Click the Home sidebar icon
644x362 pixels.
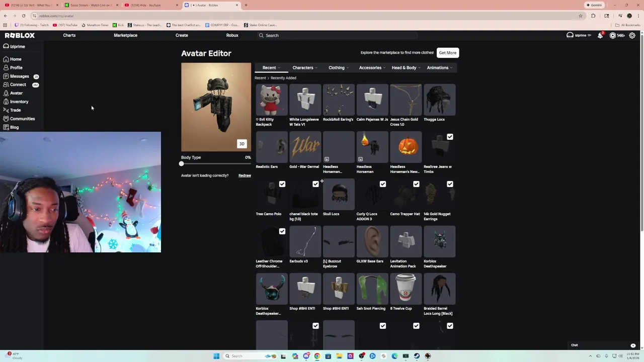click(6, 59)
